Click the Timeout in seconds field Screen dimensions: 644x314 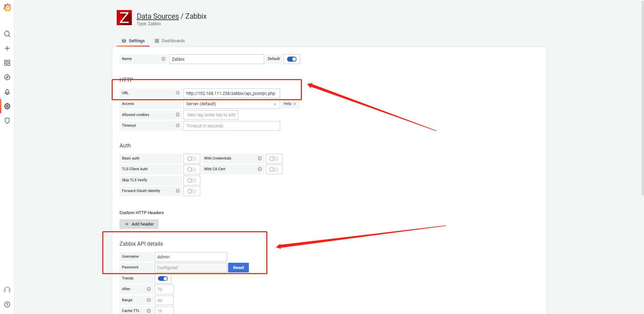tap(232, 126)
